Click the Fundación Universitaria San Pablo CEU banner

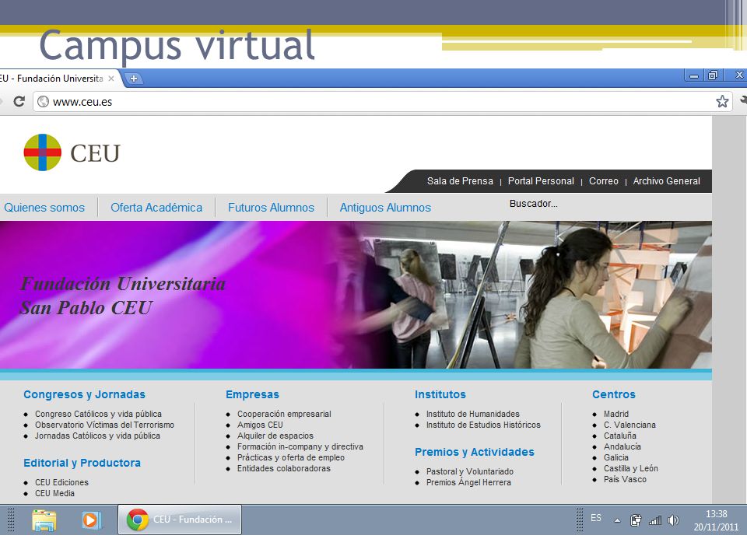coord(356,295)
